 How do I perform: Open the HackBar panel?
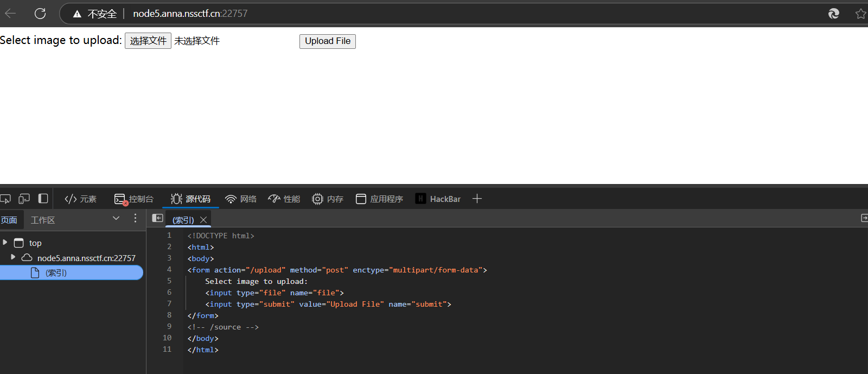pos(438,199)
